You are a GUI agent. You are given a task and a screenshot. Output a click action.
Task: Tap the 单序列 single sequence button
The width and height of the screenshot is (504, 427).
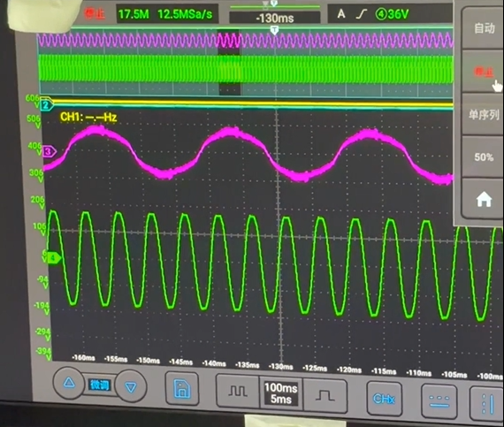pos(484,114)
